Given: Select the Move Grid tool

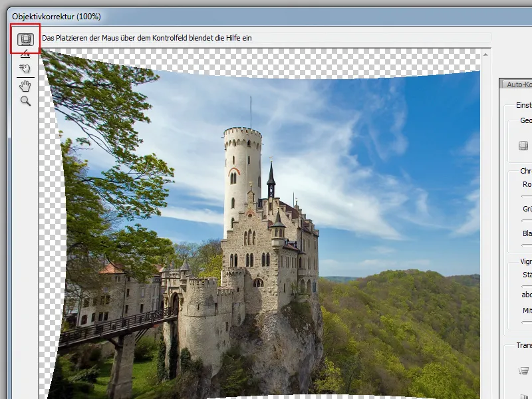Looking at the screenshot, I should pyautogui.click(x=25, y=68).
